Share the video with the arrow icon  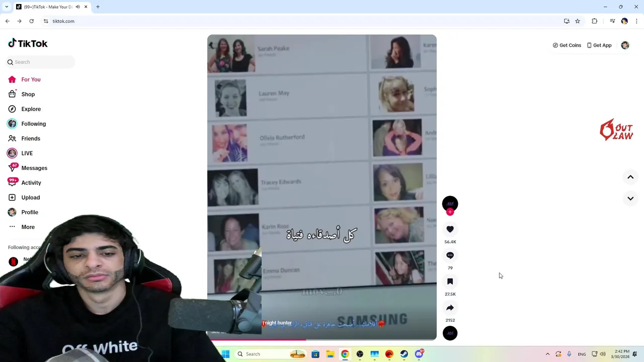point(450,308)
